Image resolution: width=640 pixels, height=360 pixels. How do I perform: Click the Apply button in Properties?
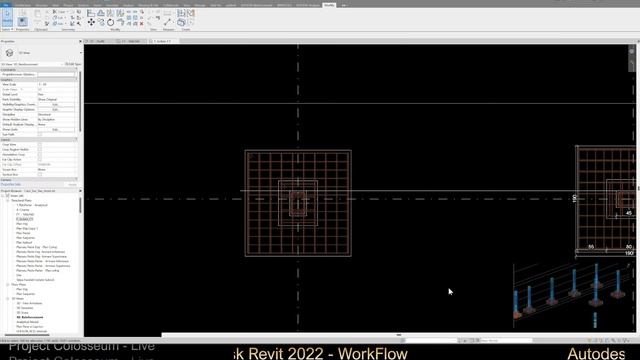point(72,184)
